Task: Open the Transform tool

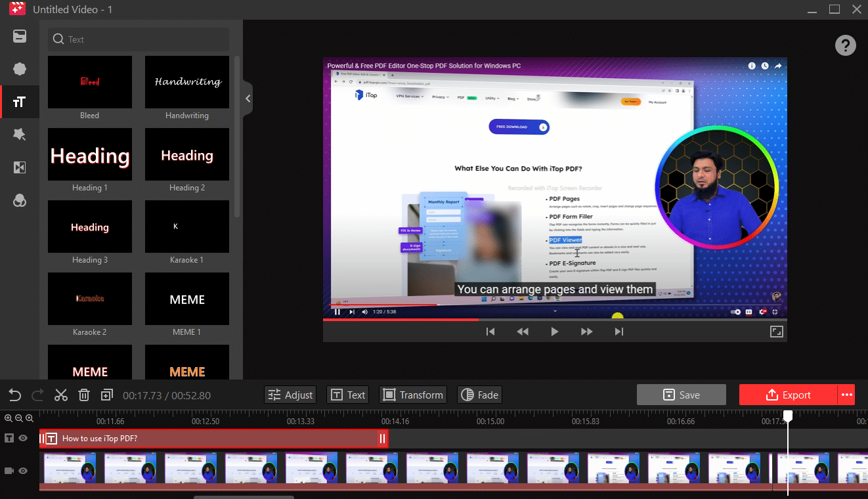Action: click(x=413, y=395)
